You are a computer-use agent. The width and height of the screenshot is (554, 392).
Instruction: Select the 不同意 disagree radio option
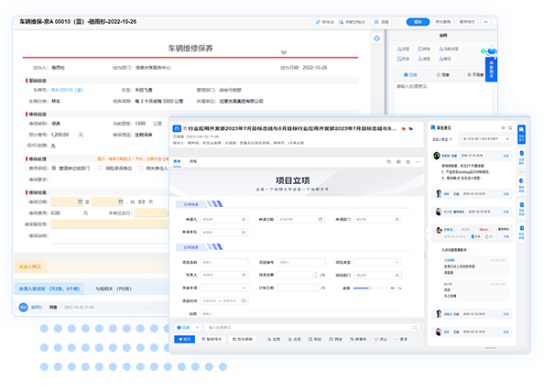tap(475, 75)
